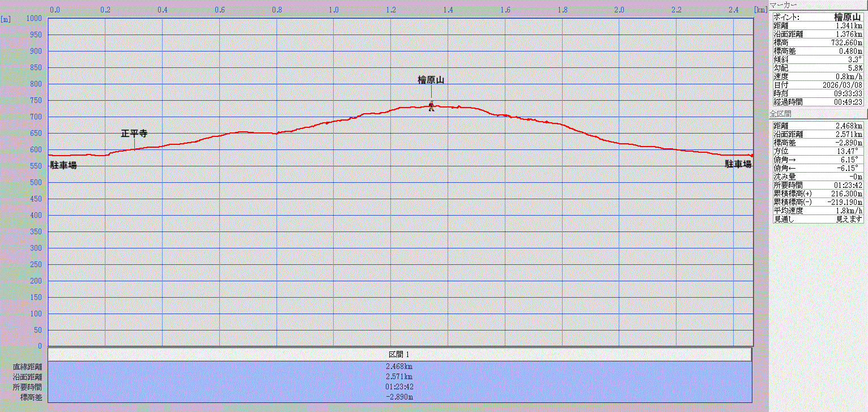868x412 pixels.
Task: Click the red endpoint dot at track end
Action: click(752, 155)
